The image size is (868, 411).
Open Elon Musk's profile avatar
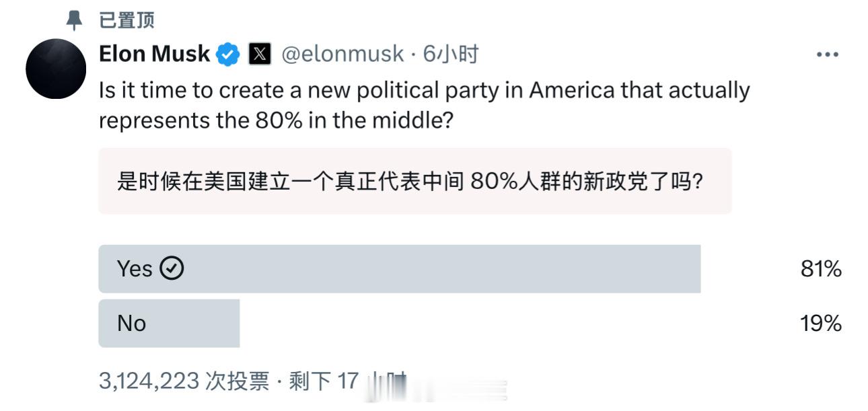tap(56, 69)
